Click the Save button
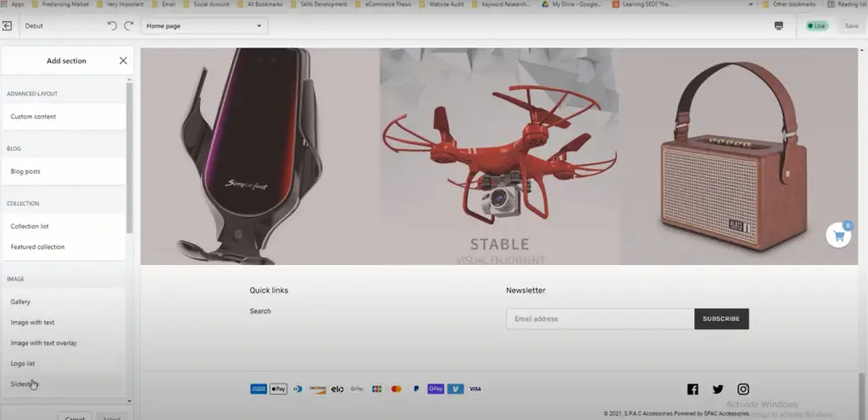The image size is (868, 420). coord(851,26)
